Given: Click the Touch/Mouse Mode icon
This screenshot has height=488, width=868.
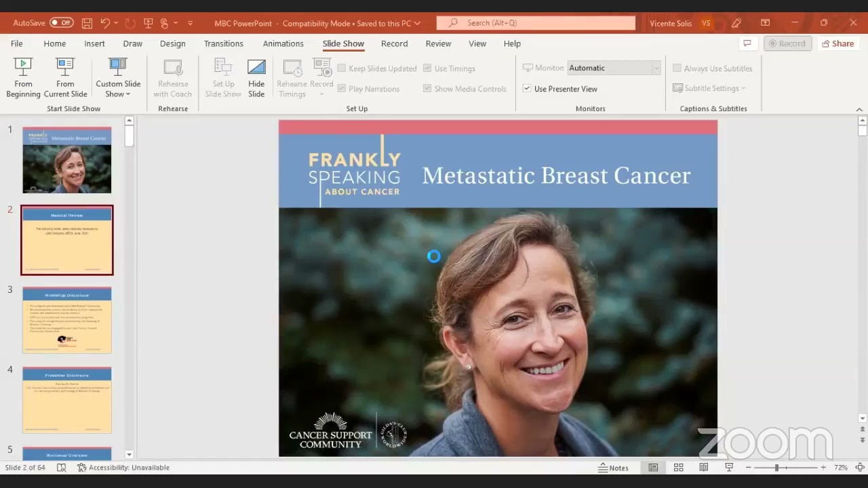Looking at the screenshot, I should pos(164,23).
